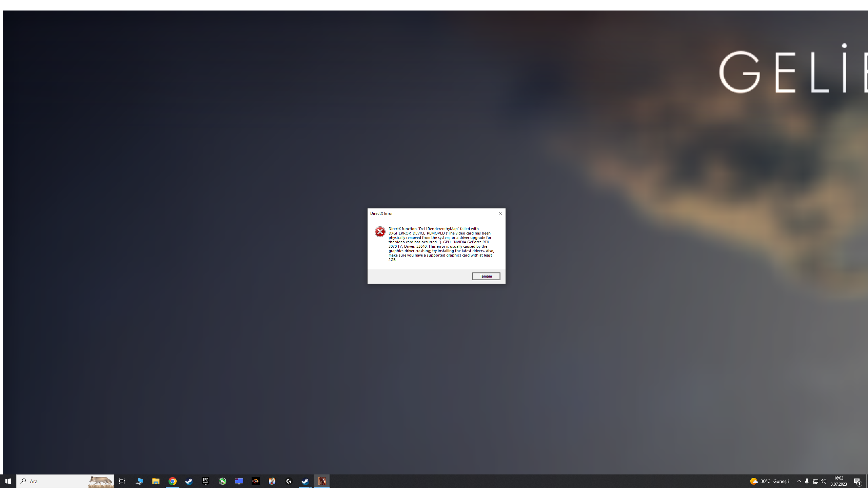Viewport: 868px width, 488px height.
Task: Open the clock and calendar showing 16:02
Action: pos(839,481)
